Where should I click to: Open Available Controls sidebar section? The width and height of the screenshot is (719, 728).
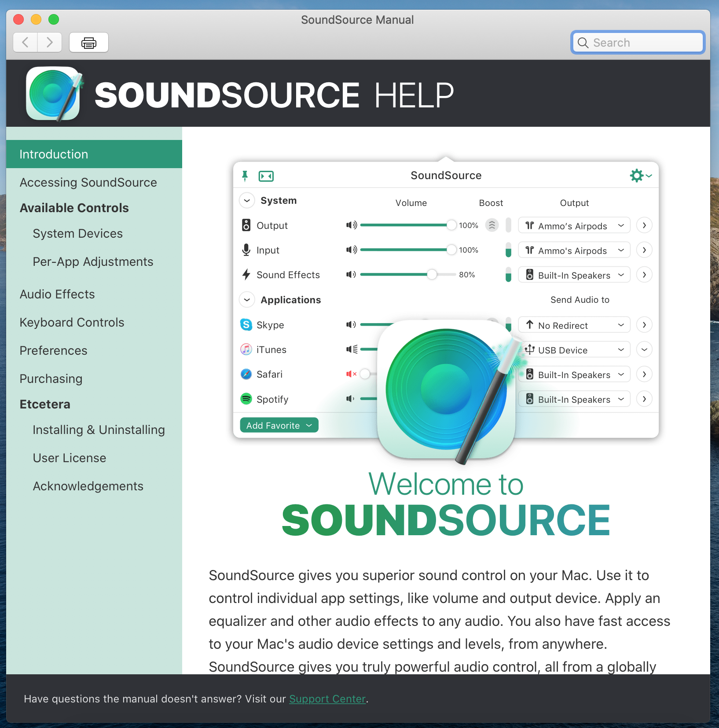click(74, 208)
